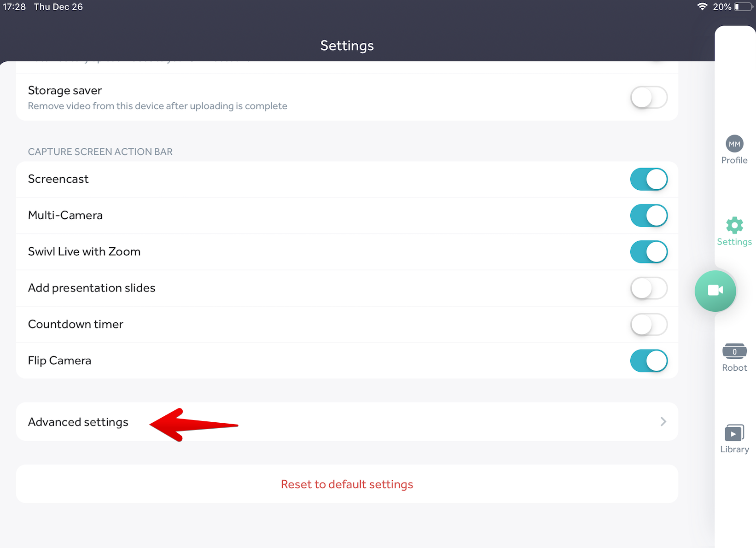Image resolution: width=756 pixels, height=548 pixels.
Task: Open the Advanced settings row
Action: coord(78,422)
